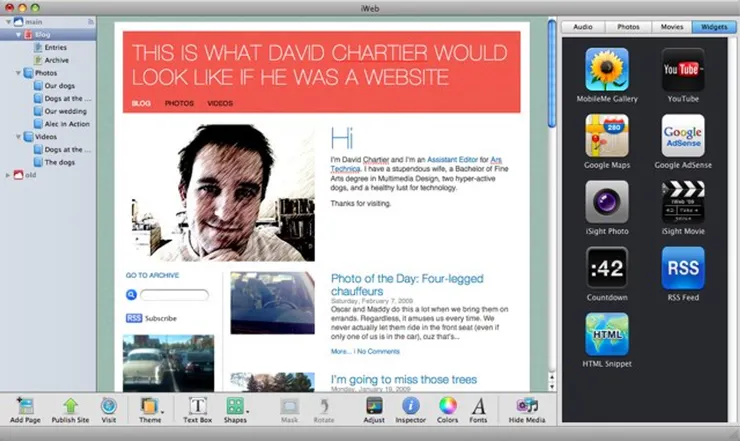Click the page vertical scrollbar thumb
The image size is (740, 441).
click(552, 74)
